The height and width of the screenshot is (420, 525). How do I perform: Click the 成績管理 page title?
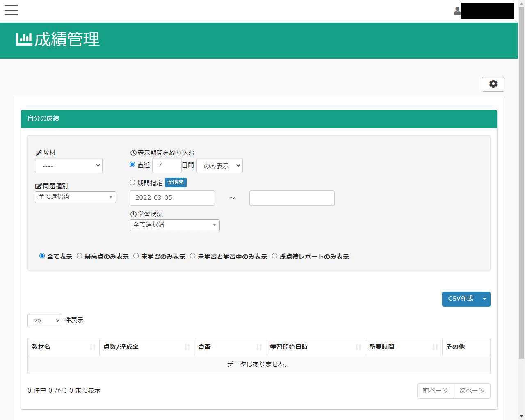pos(67,39)
